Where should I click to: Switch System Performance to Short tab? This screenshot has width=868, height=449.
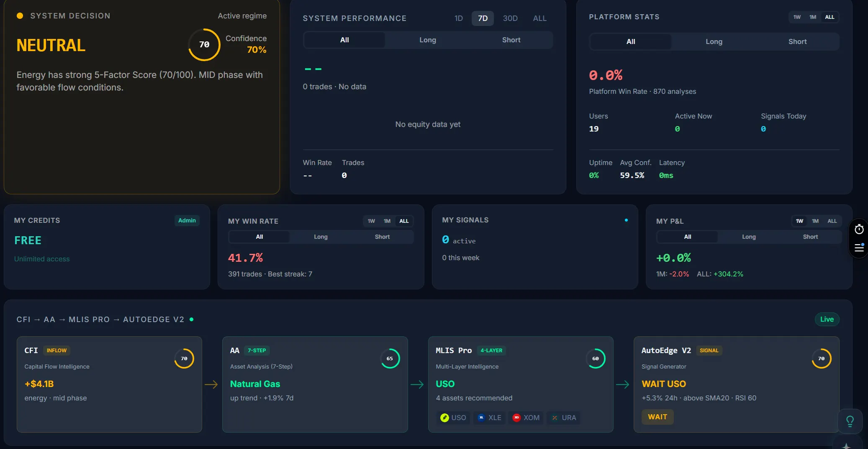click(x=511, y=40)
